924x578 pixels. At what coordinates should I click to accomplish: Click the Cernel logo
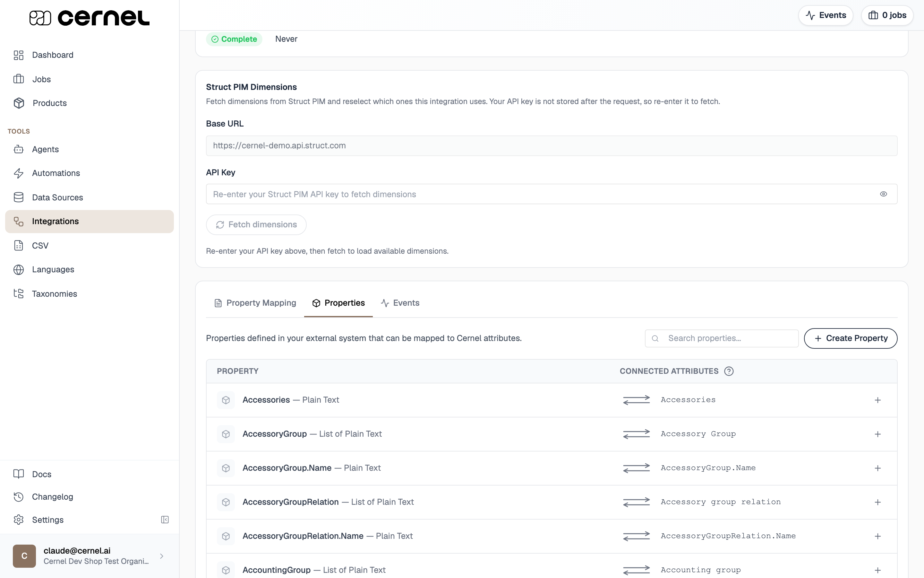pos(89,18)
